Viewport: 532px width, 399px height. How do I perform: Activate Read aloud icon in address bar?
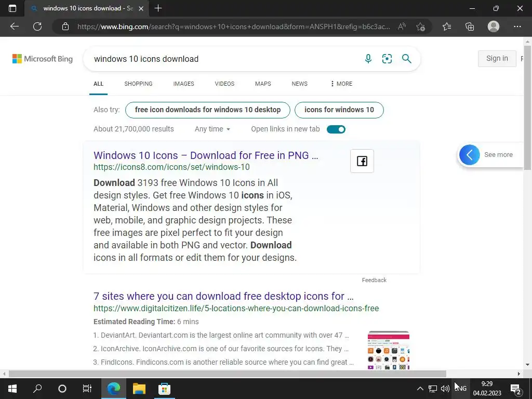[x=402, y=26]
